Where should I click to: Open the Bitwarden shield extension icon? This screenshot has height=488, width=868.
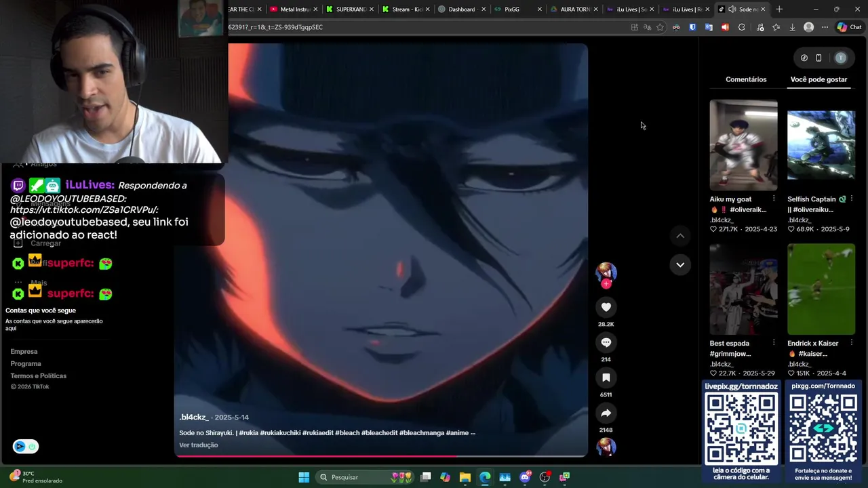coord(692,27)
